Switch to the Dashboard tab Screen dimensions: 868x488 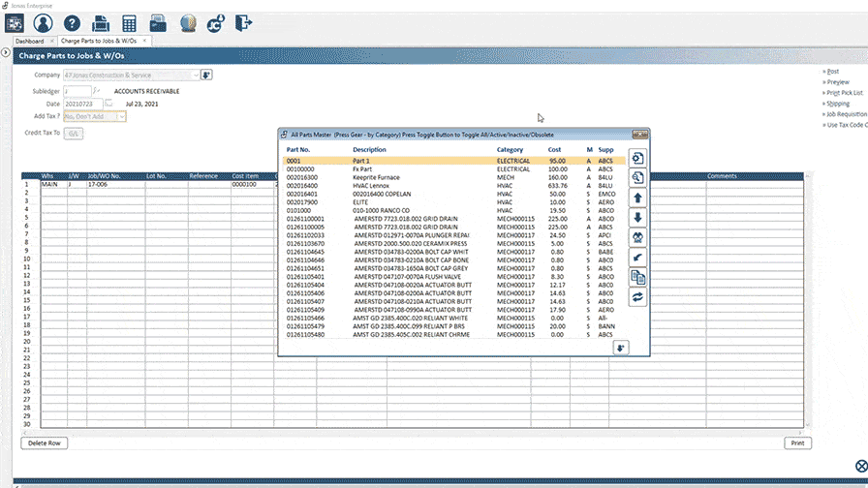(29, 41)
